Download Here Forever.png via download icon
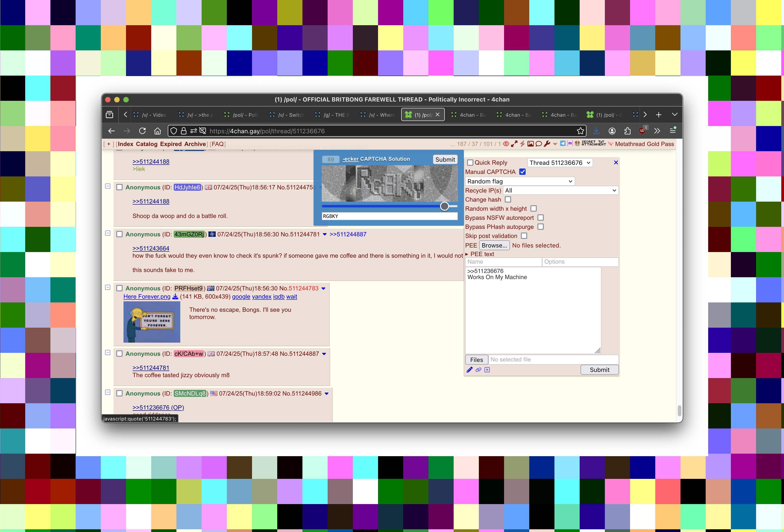 [x=175, y=297]
